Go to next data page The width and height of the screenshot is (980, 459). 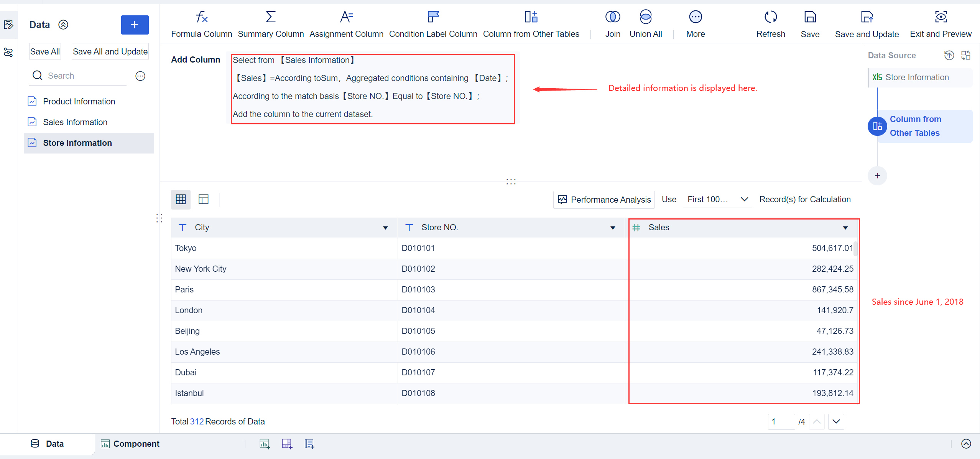[836, 421]
